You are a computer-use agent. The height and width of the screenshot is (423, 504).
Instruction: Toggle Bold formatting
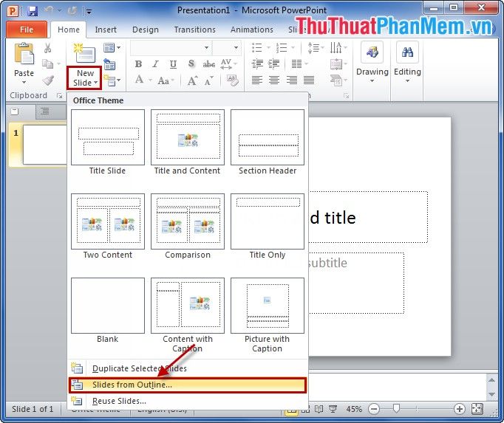point(138,64)
